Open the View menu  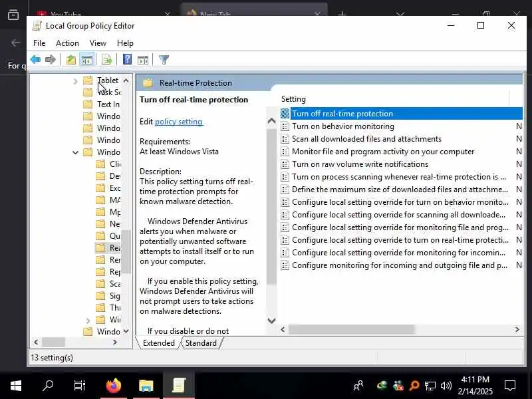(98, 43)
